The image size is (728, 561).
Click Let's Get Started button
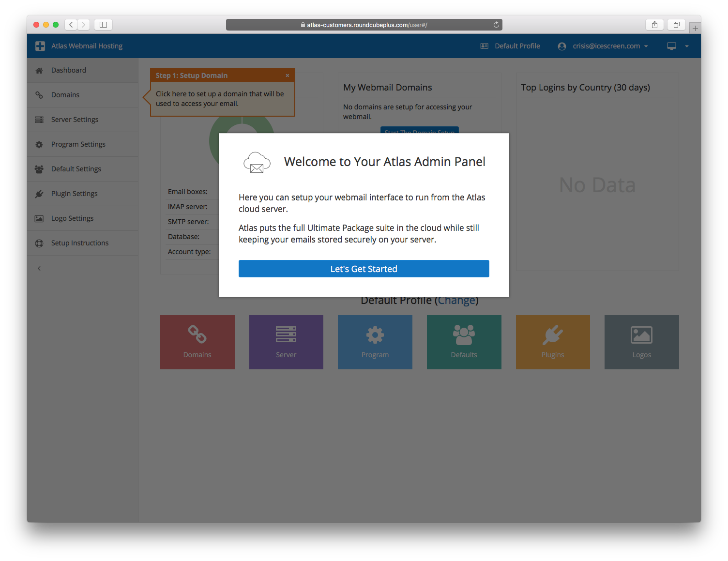coord(364,269)
